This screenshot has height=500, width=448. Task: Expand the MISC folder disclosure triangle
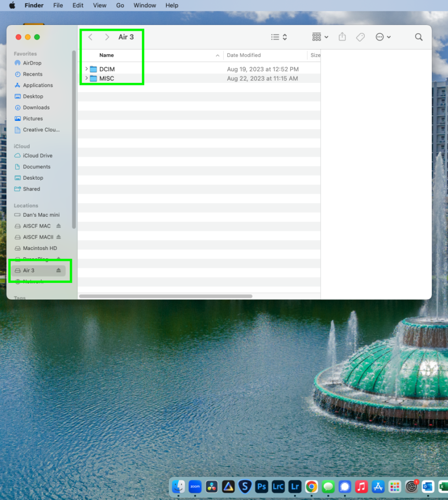click(86, 78)
